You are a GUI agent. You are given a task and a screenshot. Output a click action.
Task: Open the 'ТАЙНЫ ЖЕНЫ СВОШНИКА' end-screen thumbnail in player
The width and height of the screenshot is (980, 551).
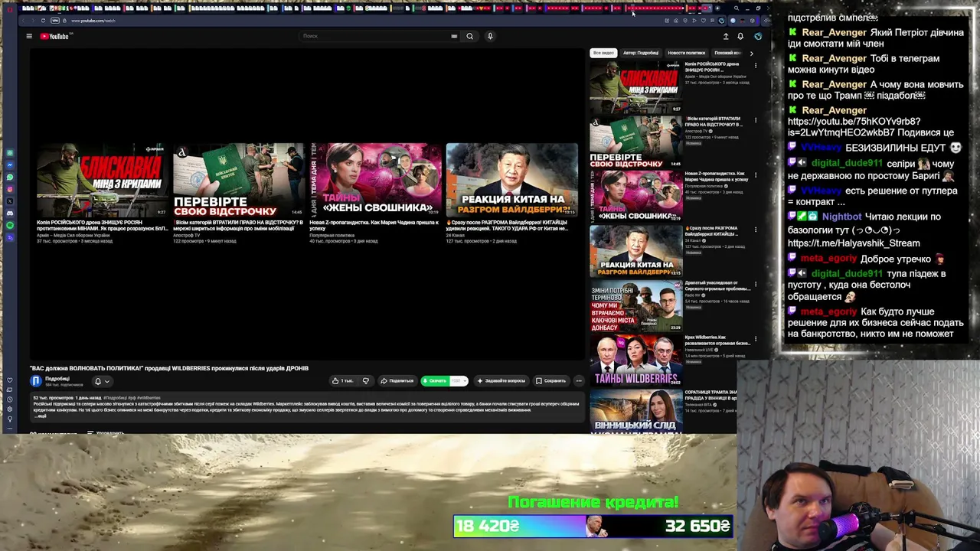point(375,180)
